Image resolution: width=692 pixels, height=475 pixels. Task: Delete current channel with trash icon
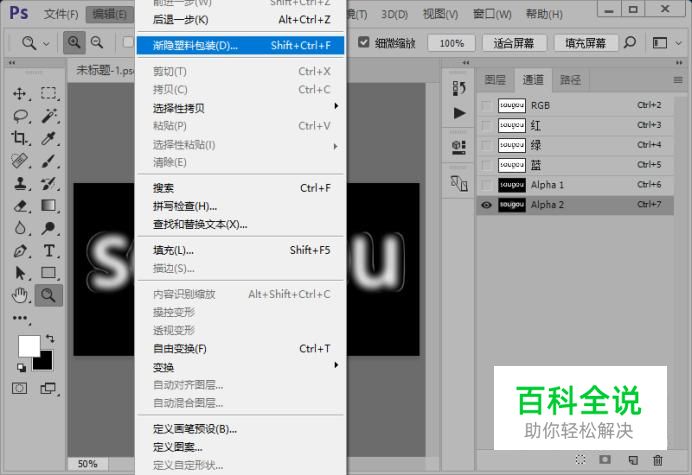pos(658,460)
